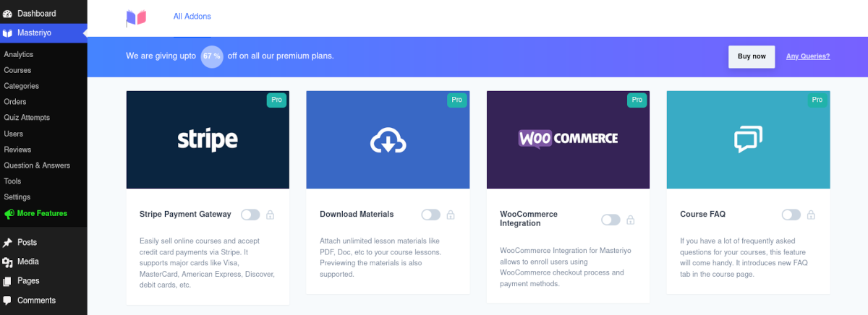Toggle Course FAQ addon switch
Screen dimensions: 868x315
point(791,215)
